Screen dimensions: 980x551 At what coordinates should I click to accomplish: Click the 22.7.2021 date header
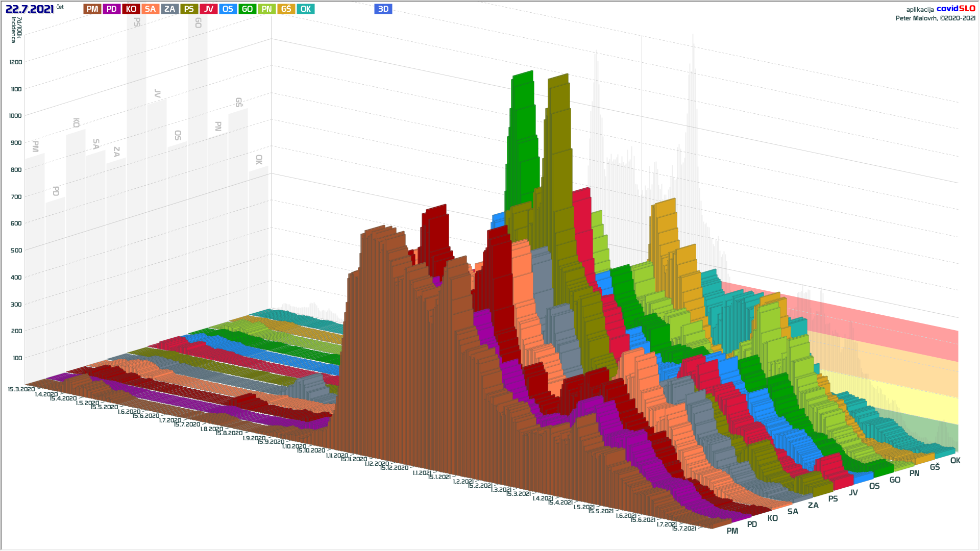pos(30,9)
